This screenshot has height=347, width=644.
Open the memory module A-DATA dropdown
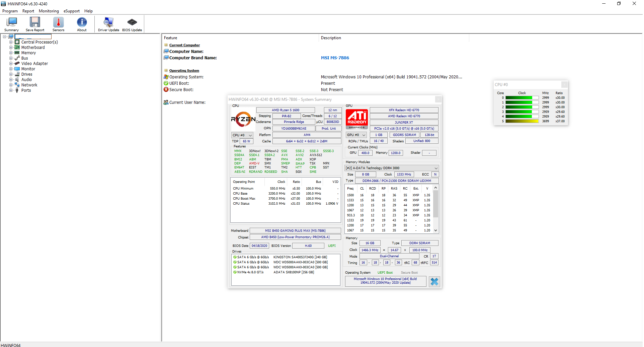(392, 168)
